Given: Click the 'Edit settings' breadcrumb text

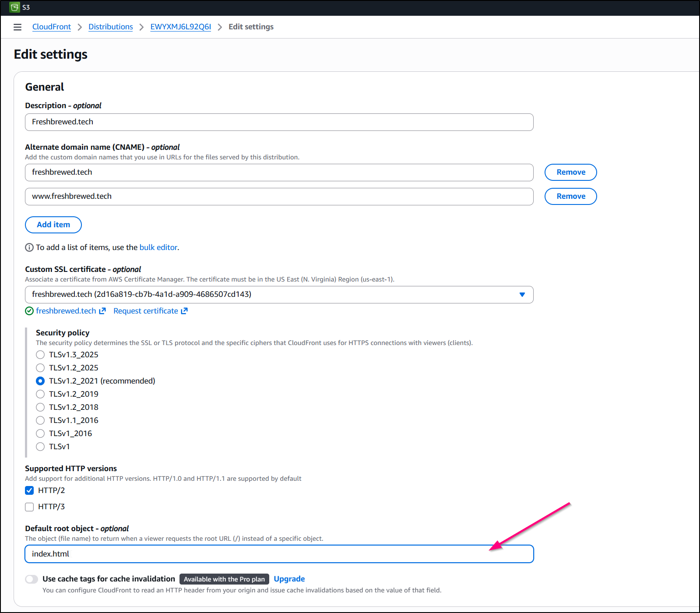Looking at the screenshot, I should tap(251, 27).
